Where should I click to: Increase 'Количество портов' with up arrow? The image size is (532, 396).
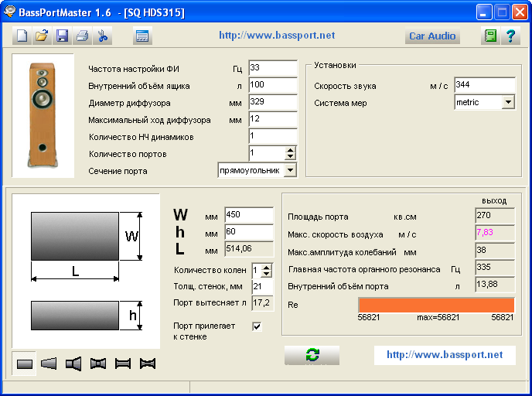coord(290,150)
